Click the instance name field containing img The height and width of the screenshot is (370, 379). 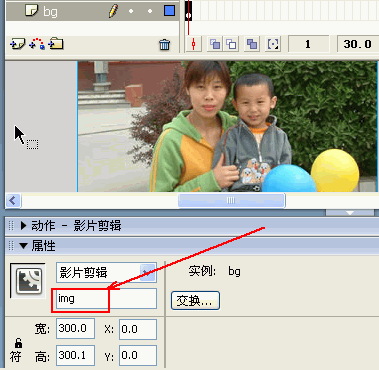tap(106, 299)
